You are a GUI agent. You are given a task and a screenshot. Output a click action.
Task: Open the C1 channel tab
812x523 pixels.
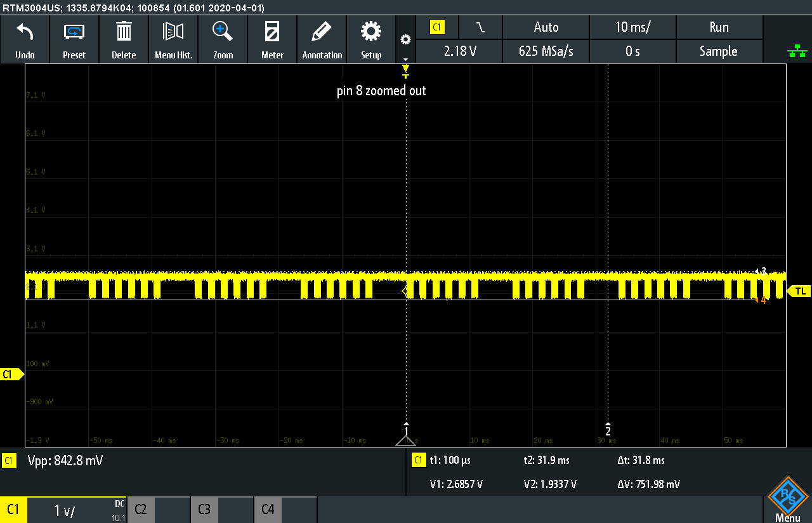tap(13, 510)
